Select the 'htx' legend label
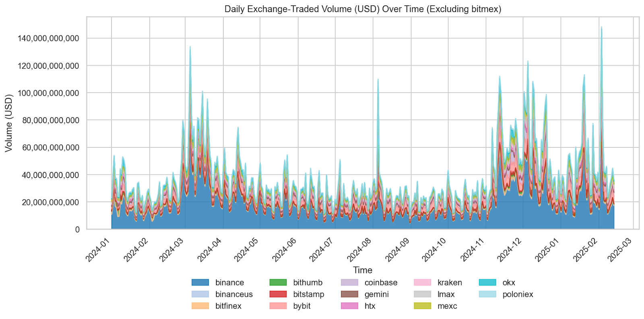The height and width of the screenshot is (319, 644). tap(370, 306)
